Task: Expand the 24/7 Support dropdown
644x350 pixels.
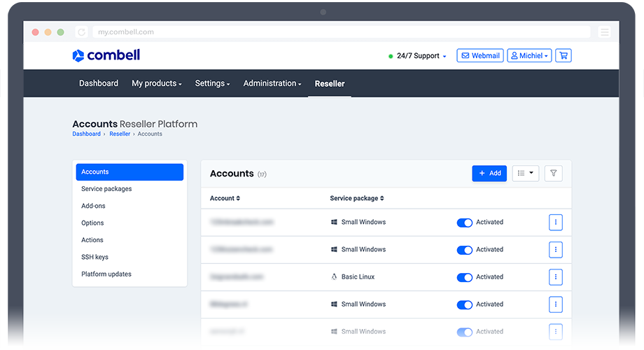Action: 419,56
